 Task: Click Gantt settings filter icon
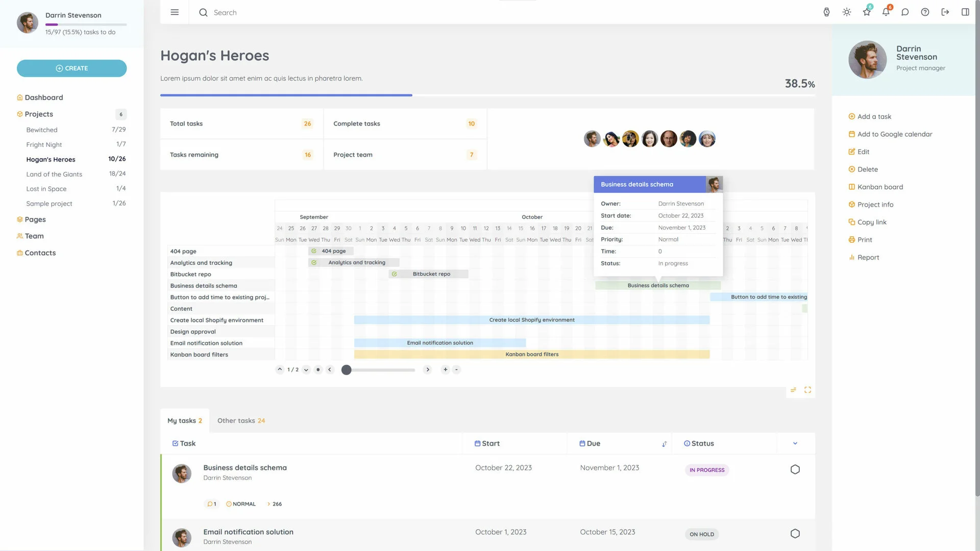coord(793,390)
